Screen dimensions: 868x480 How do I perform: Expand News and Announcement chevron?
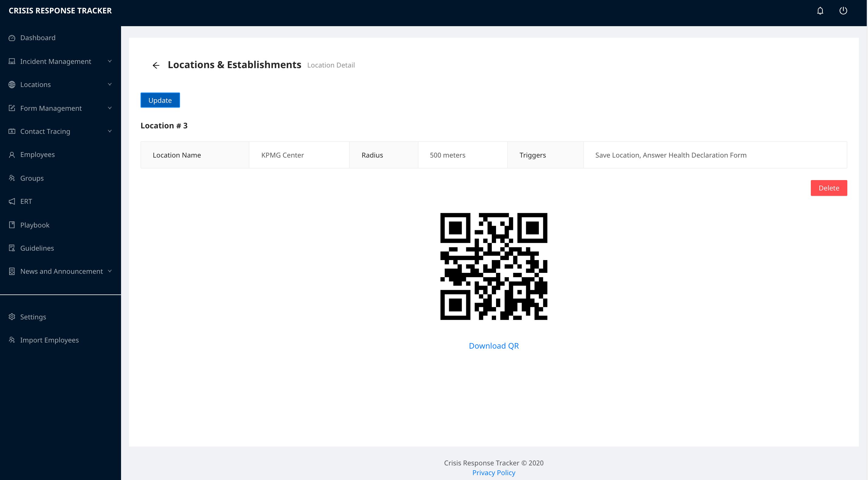click(109, 271)
